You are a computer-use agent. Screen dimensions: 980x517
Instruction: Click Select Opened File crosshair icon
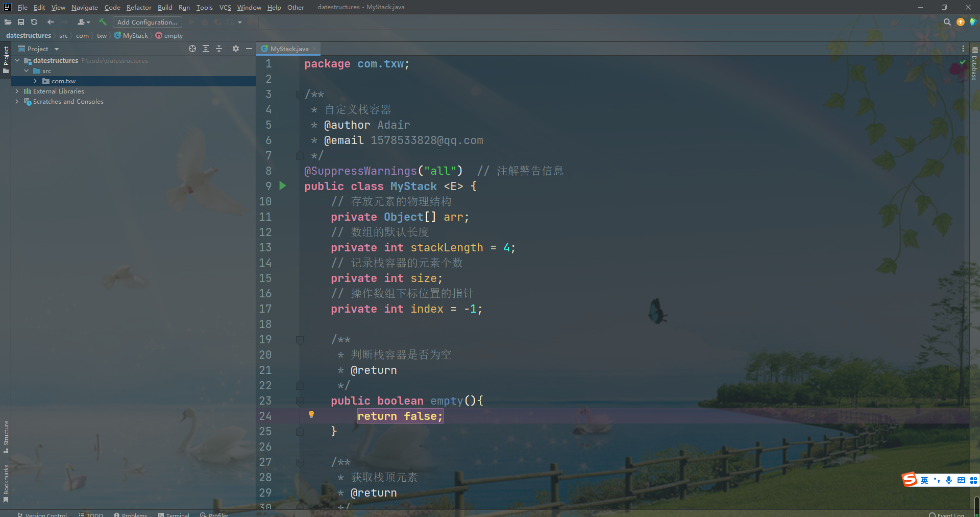tap(192, 49)
